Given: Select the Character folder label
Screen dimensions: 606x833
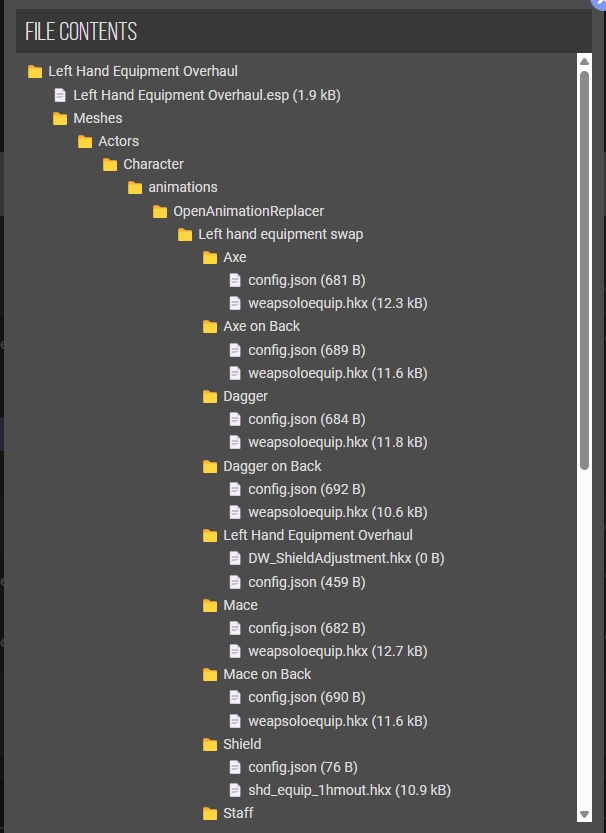Looking at the screenshot, I should tap(153, 164).
